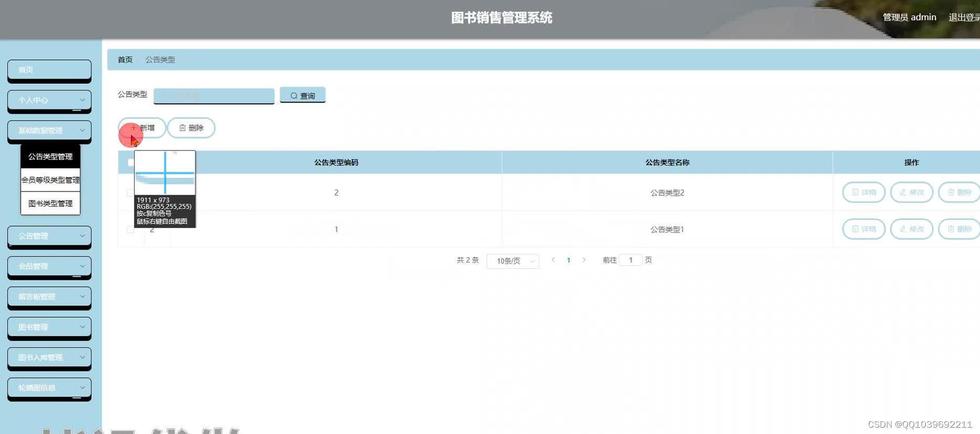Select 图书类型管理 submenu item
The width and height of the screenshot is (980, 434).
[x=50, y=204]
